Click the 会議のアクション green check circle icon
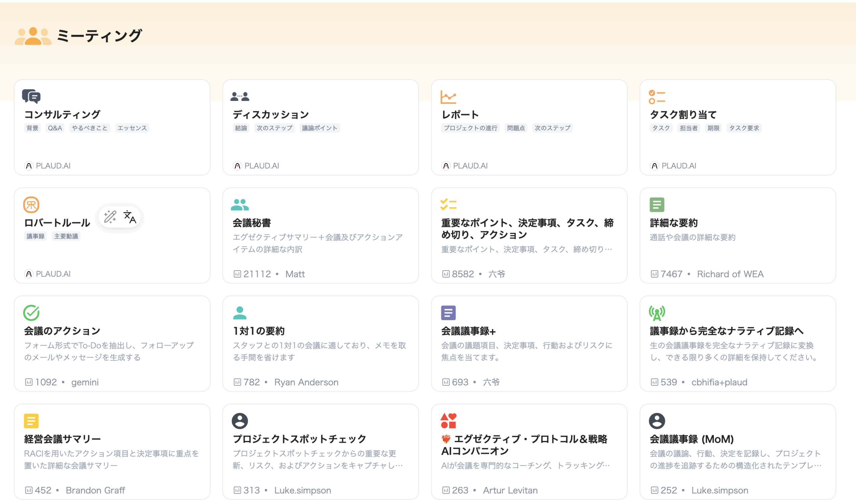Viewport: 856px width, 504px height. pyautogui.click(x=31, y=313)
